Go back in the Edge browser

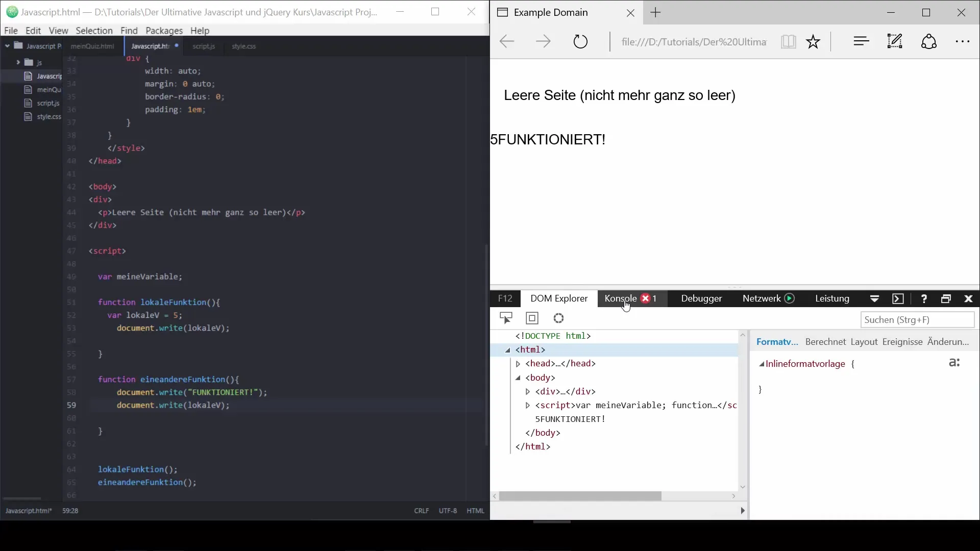pyautogui.click(x=506, y=41)
